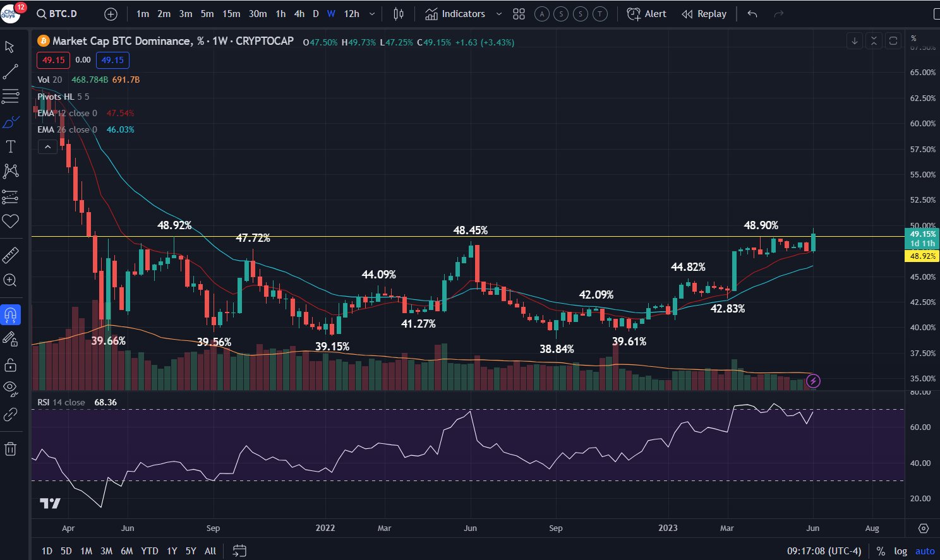The width and height of the screenshot is (940, 560).
Task: Set the 3M date range
Action: [106, 551]
